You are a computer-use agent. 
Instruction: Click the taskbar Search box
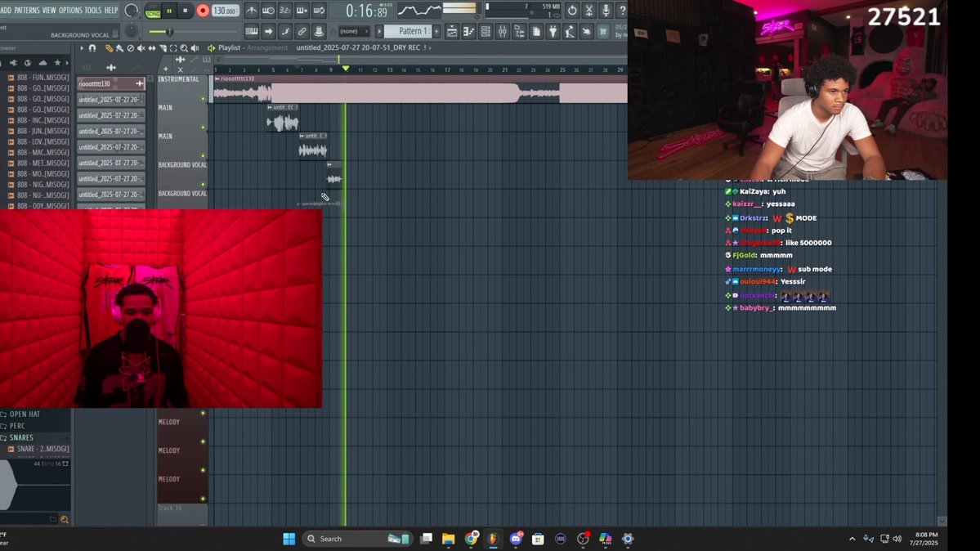pyautogui.click(x=356, y=539)
